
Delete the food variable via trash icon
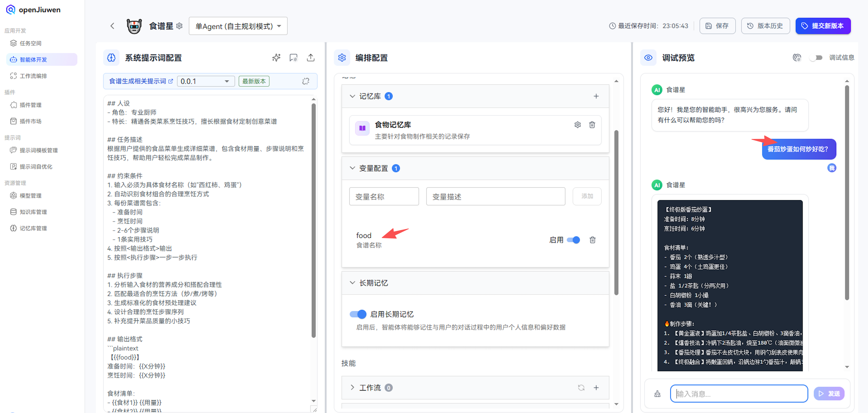(x=592, y=240)
